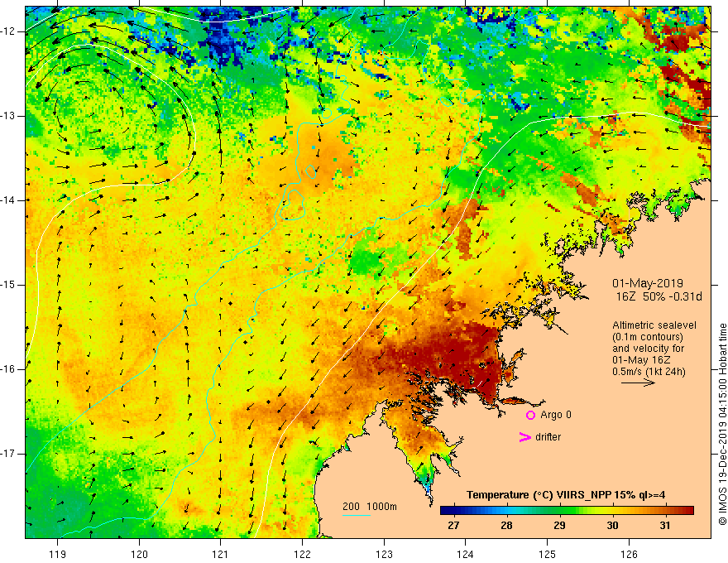Click the color bar tick label 30

click(x=612, y=526)
